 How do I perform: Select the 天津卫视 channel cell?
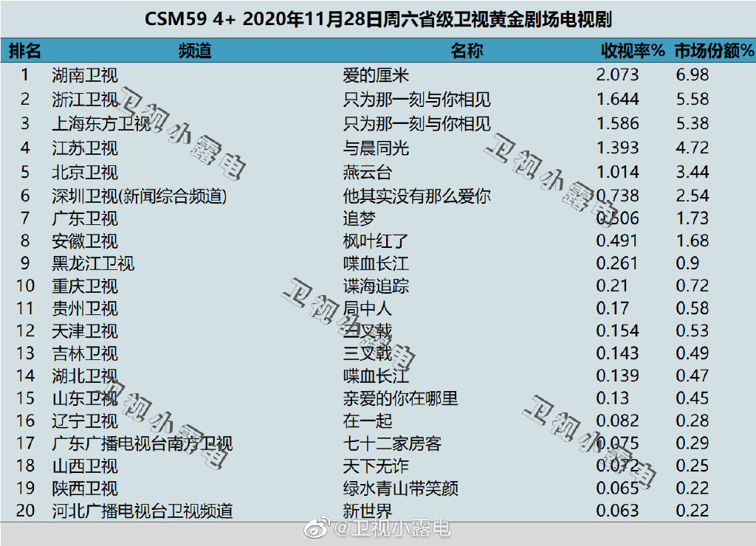pos(85,331)
